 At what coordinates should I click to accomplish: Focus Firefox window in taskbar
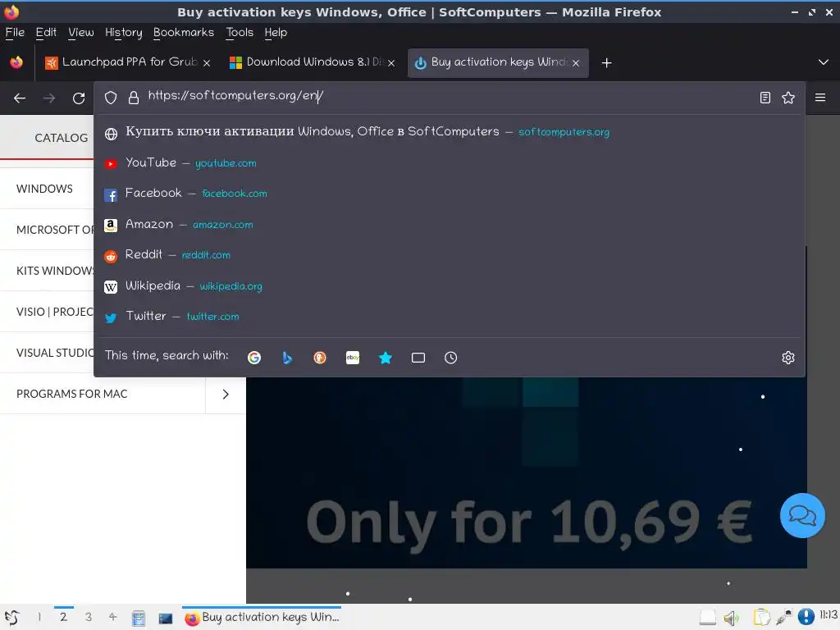pyautogui.click(x=262, y=617)
